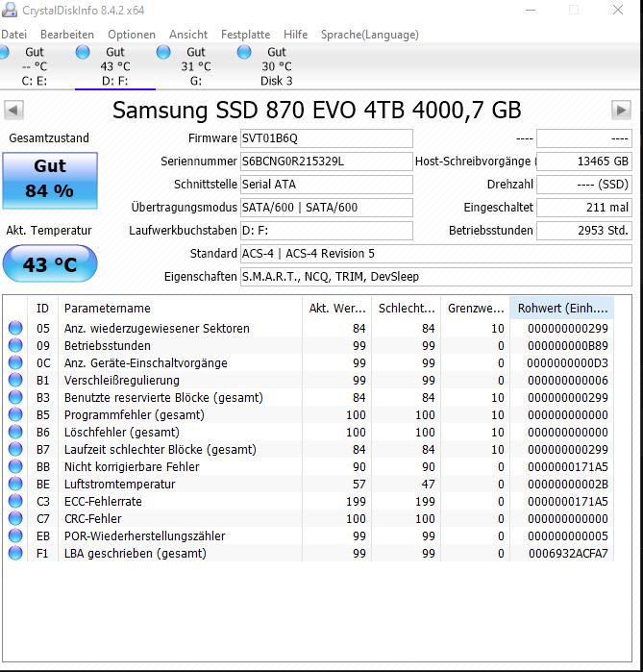Click status orb for Benutzte reservierte Blöcke row
The width and height of the screenshot is (643, 672).
pos(15,397)
